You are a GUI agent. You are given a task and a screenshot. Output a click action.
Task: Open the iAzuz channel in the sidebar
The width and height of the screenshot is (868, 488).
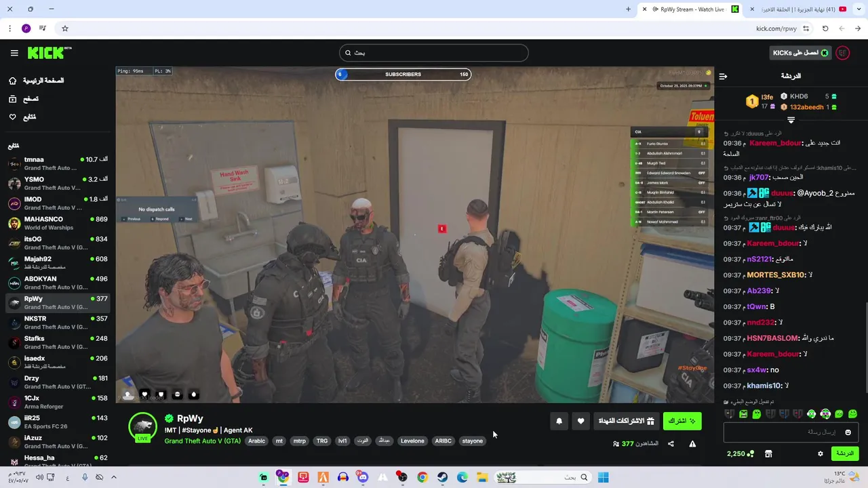[x=58, y=442]
